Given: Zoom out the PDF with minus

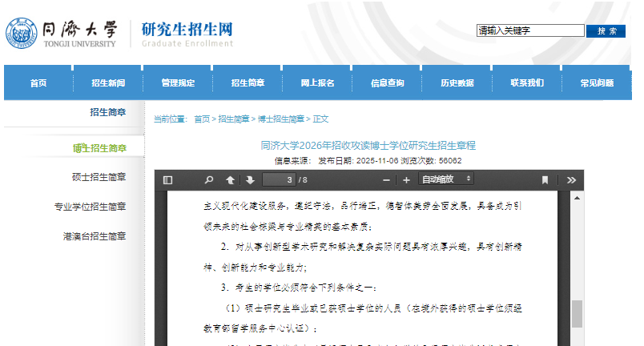Looking at the screenshot, I should coord(386,180).
